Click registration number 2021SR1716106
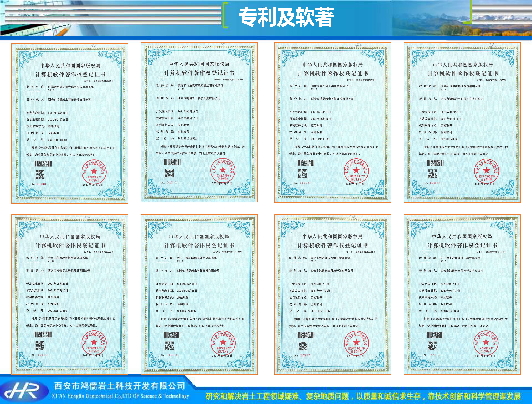The image size is (532, 404). 320,311
